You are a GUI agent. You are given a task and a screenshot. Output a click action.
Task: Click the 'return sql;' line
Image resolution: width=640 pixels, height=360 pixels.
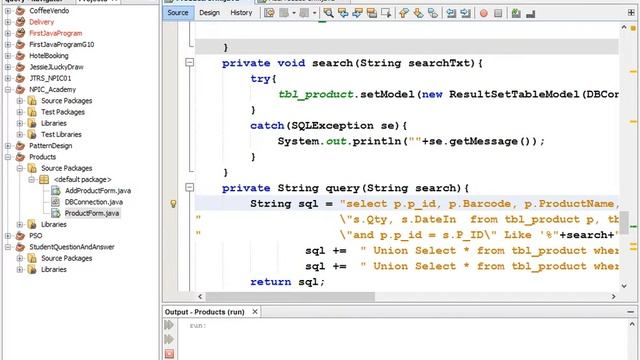[287, 282]
